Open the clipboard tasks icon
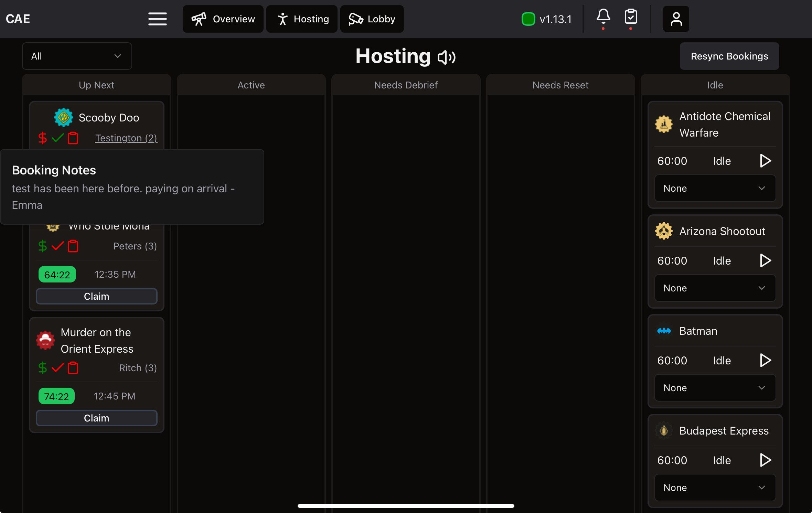Image resolution: width=812 pixels, height=513 pixels. pyautogui.click(x=631, y=17)
